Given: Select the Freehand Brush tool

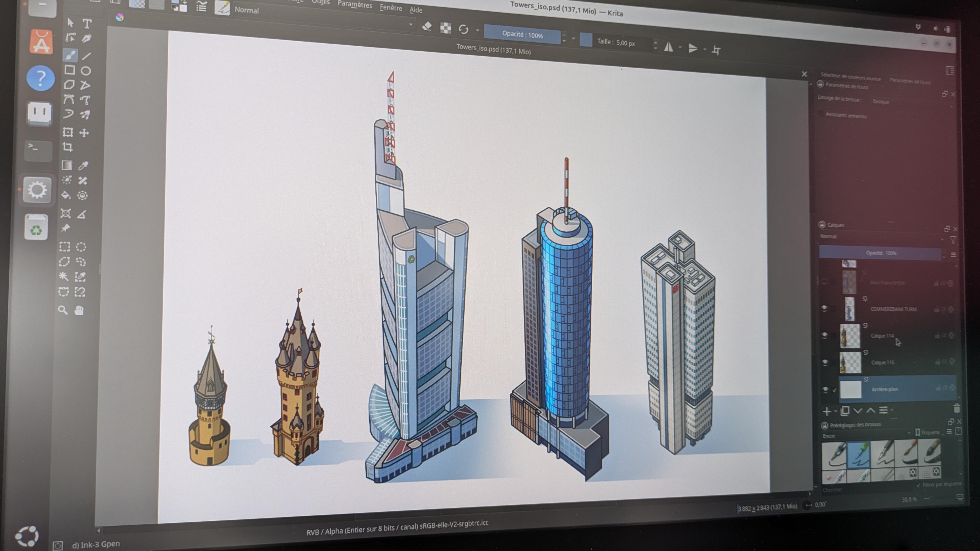Looking at the screenshot, I should coord(70,55).
